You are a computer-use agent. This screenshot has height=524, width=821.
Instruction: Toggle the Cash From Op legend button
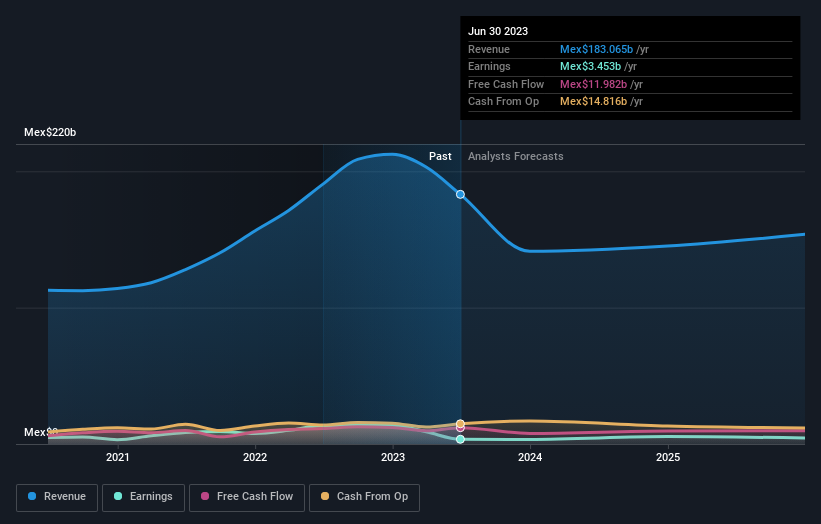coord(364,497)
